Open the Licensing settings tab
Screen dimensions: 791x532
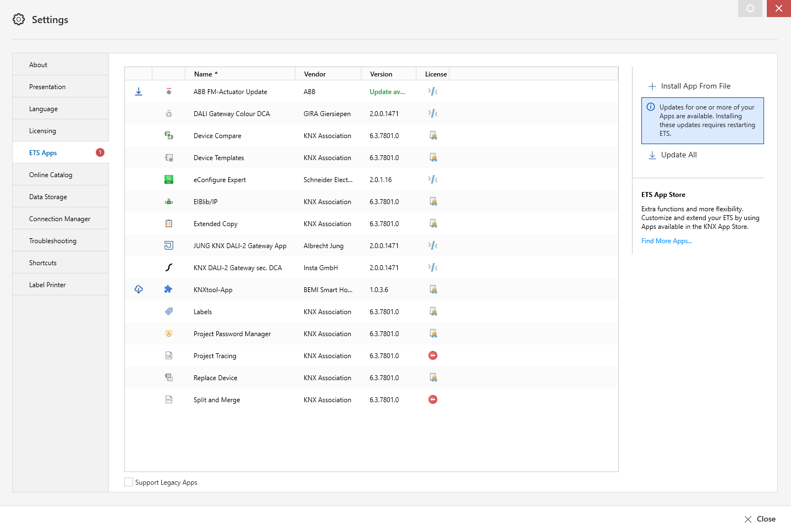(43, 131)
